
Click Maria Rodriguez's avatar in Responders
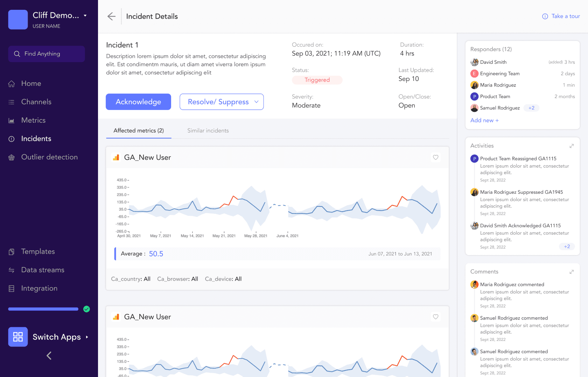(474, 85)
